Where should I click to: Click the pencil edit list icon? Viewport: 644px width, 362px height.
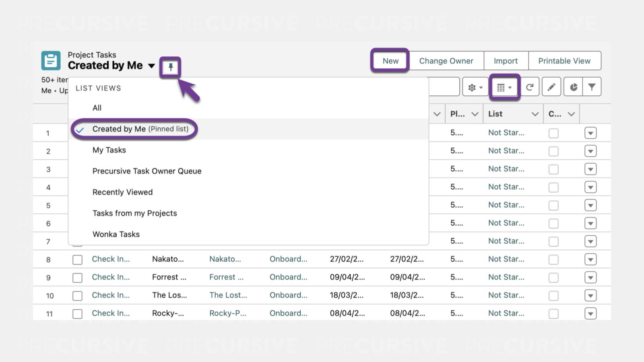(x=551, y=87)
